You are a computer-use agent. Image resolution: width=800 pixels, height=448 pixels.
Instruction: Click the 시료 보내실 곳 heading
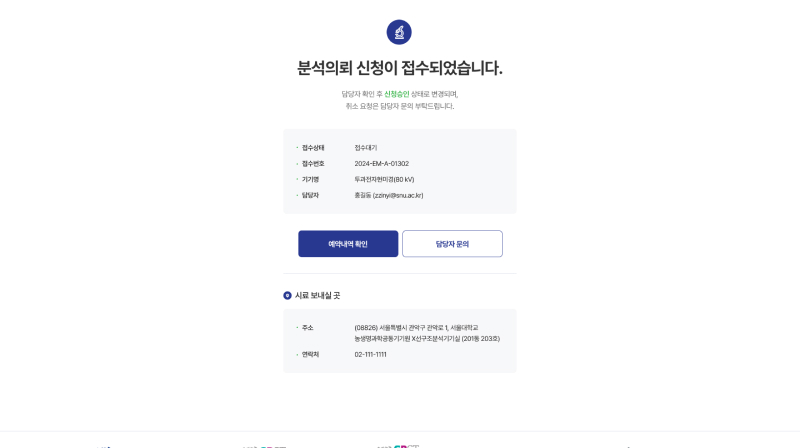(x=317, y=295)
